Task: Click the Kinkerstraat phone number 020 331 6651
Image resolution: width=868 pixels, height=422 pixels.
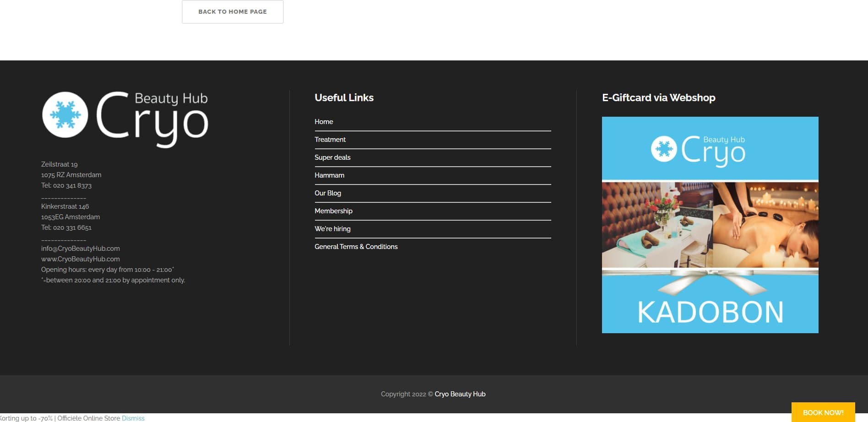Action: (72, 227)
